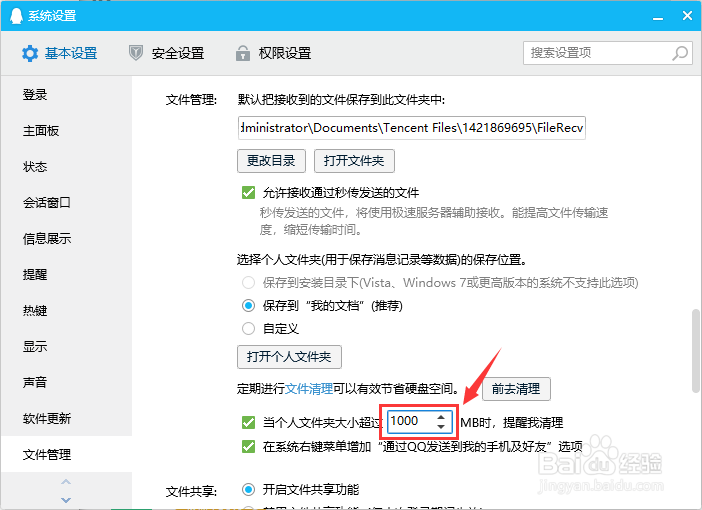702x510 pixels.
Task: Click the sidebar scroll-down chevron
Action: click(66, 500)
